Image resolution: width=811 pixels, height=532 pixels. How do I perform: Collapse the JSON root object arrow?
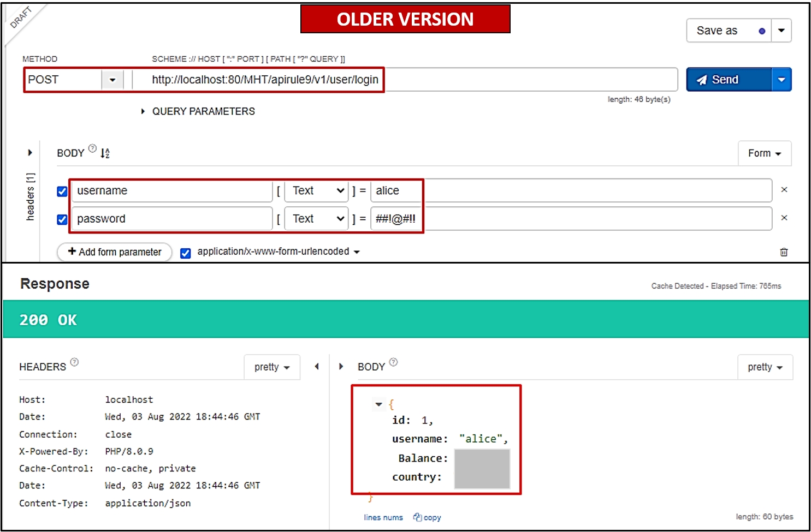[x=378, y=404]
